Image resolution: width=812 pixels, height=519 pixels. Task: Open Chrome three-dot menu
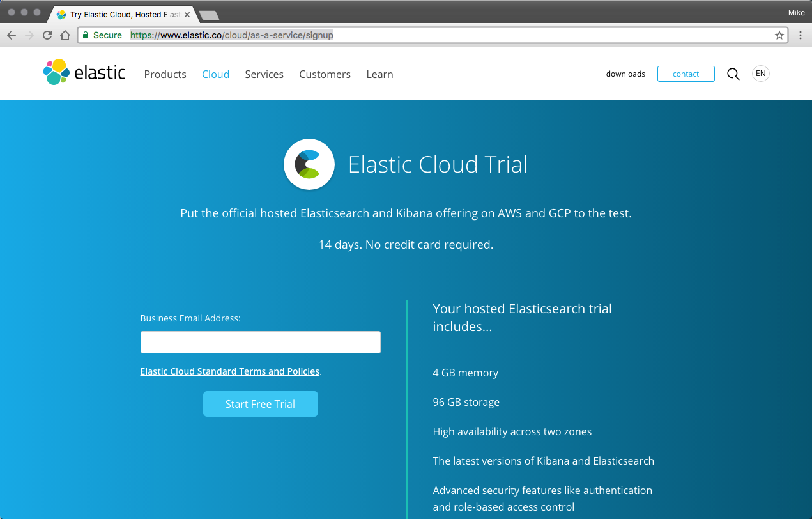pos(801,35)
